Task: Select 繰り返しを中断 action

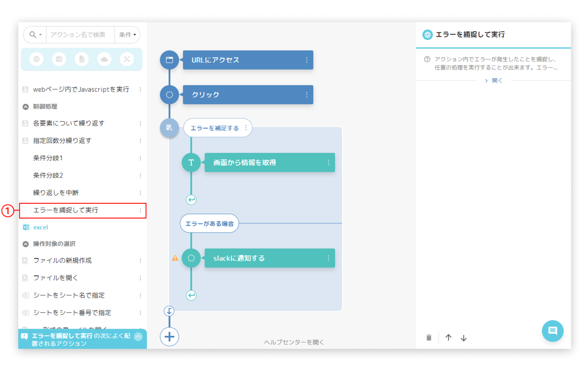Action: point(56,193)
